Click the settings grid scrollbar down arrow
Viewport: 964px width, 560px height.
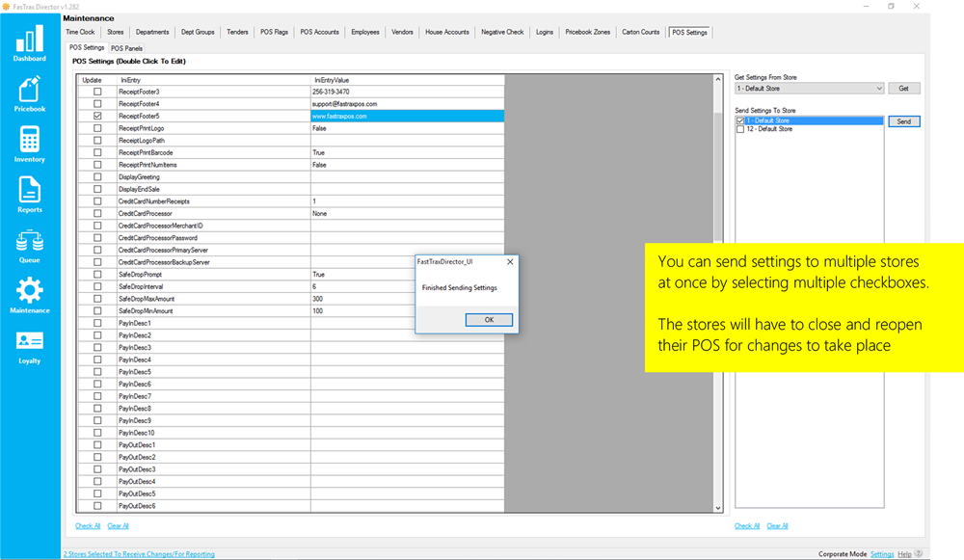[x=717, y=508]
